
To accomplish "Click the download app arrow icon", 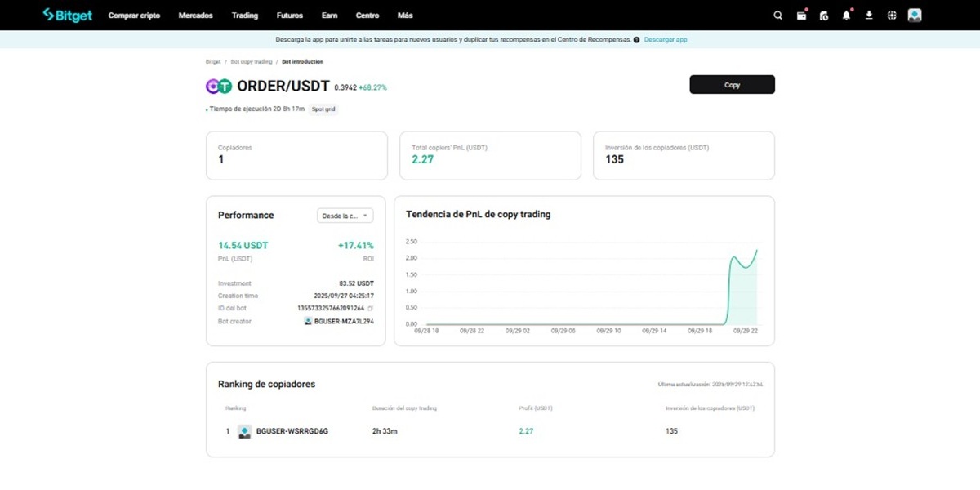I will coord(869,16).
